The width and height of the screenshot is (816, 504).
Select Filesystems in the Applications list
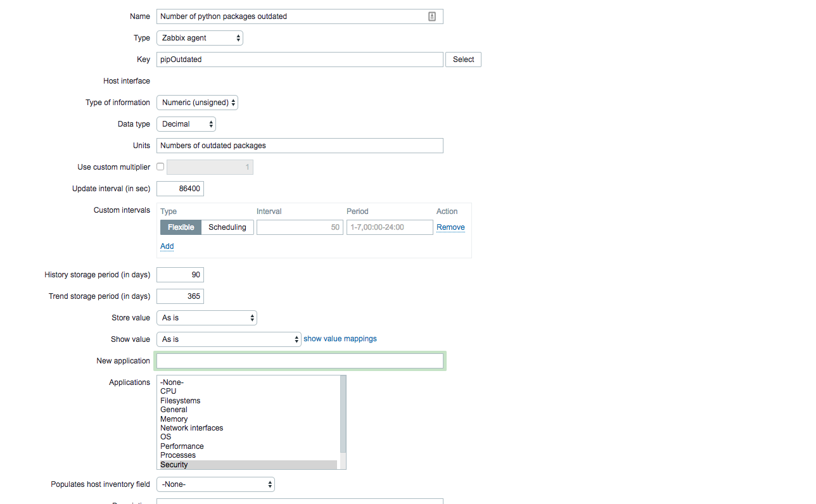tap(248, 401)
